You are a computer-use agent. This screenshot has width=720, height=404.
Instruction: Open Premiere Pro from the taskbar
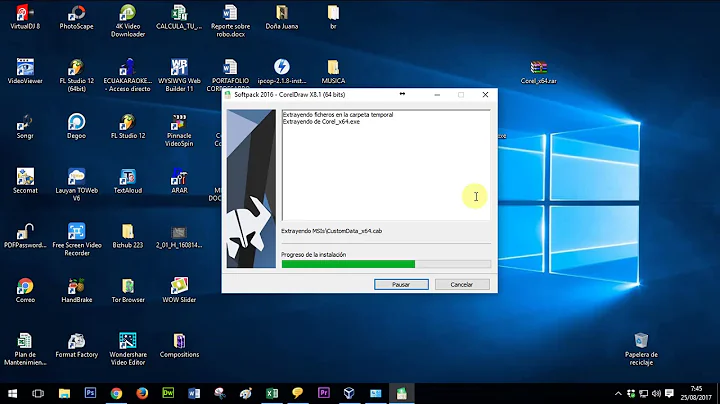tap(324, 393)
